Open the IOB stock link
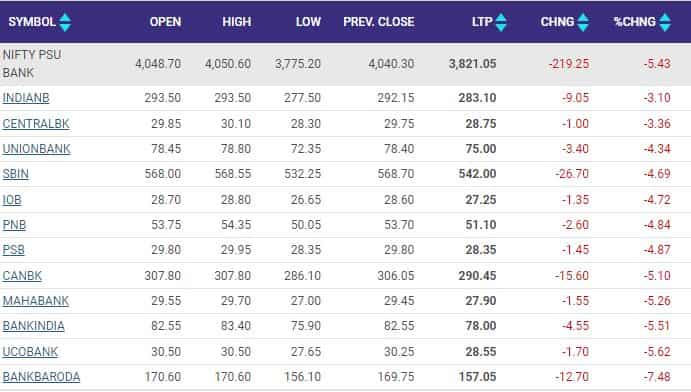691x392 pixels. [12, 200]
